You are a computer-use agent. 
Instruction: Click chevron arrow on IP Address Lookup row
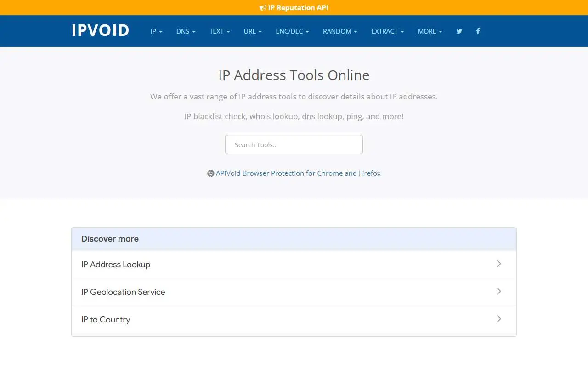click(x=499, y=264)
